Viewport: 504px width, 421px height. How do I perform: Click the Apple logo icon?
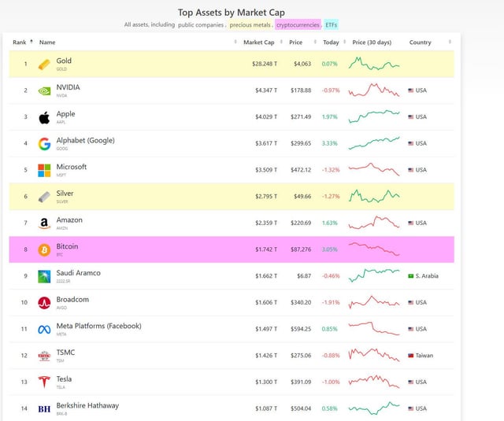pyautogui.click(x=44, y=117)
